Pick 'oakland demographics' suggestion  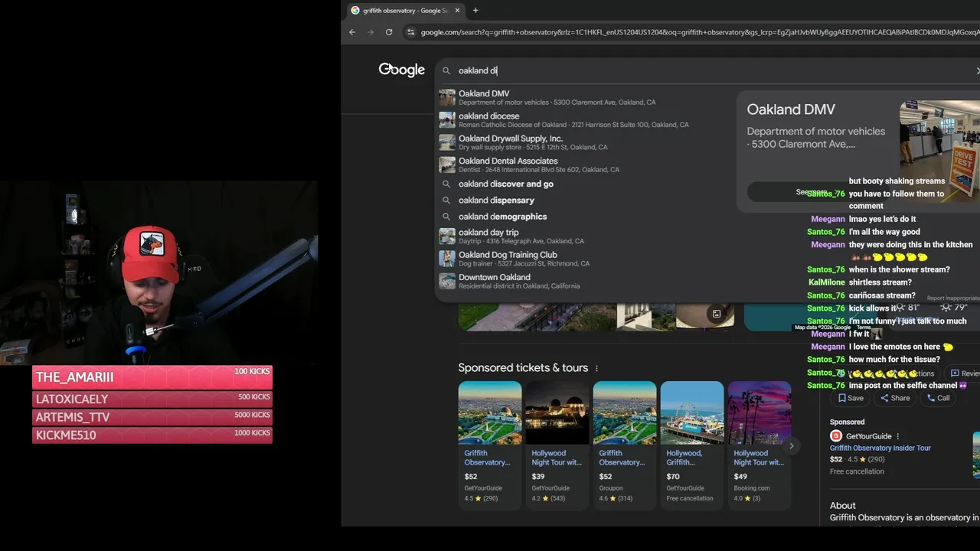pyautogui.click(x=585, y=217)
